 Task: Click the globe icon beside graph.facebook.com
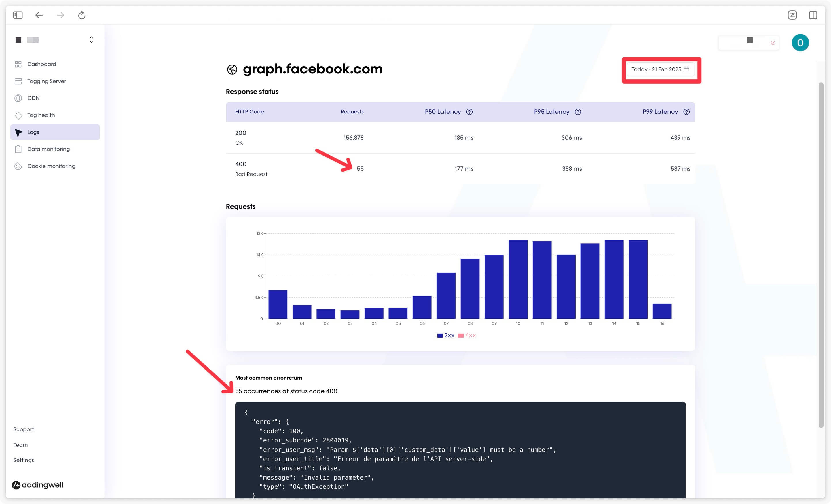[x=232, y=70]
